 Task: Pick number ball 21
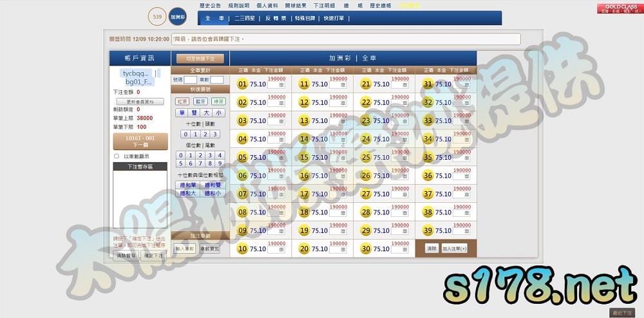(366, 84)
